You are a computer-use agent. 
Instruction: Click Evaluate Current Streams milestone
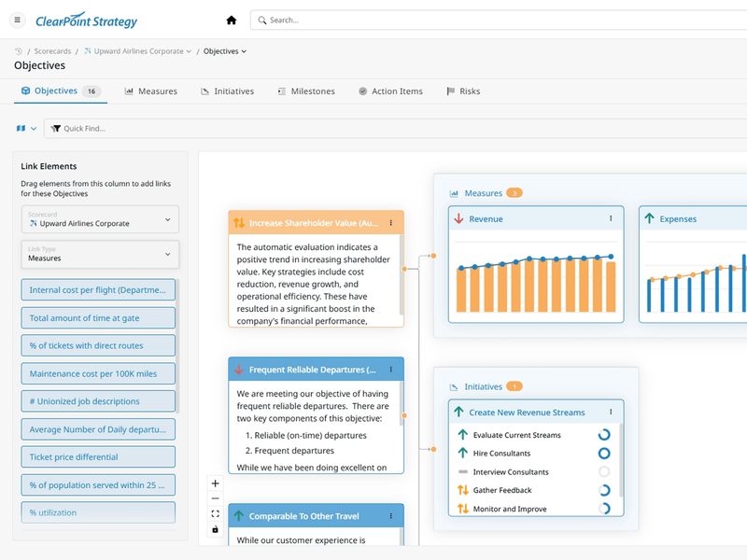[x=517, y=435]
